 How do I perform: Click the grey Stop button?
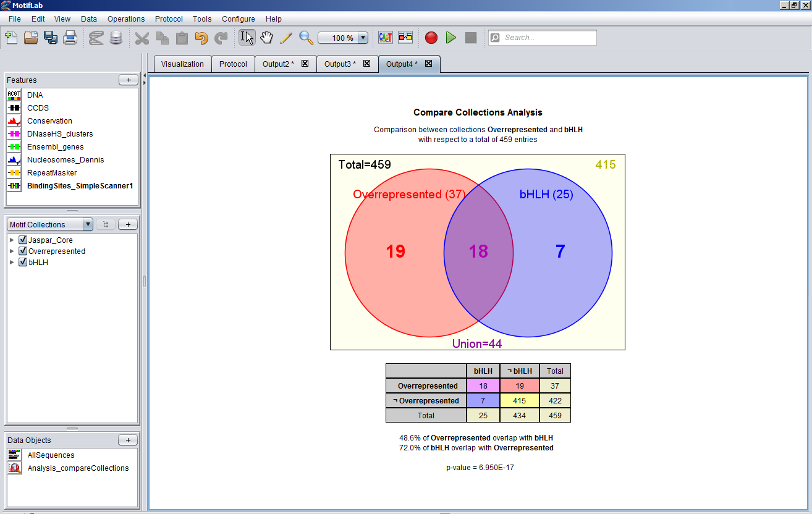[x=471, y=38]
